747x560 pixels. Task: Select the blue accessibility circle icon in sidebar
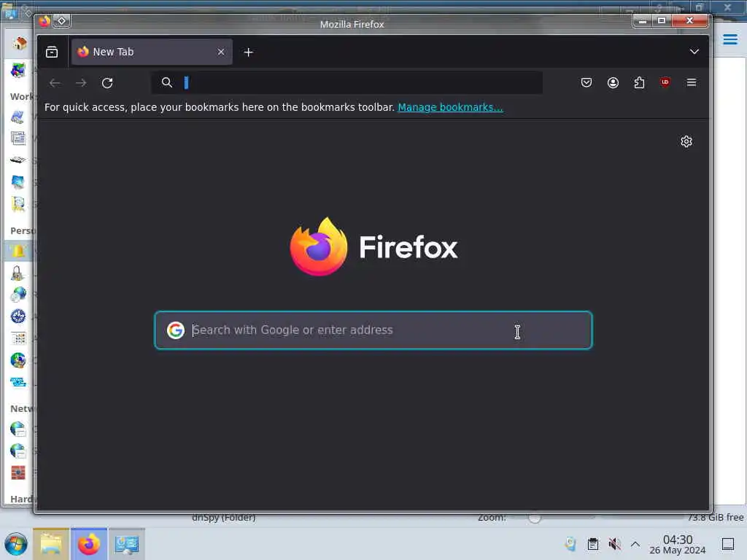tap(18, 316)
